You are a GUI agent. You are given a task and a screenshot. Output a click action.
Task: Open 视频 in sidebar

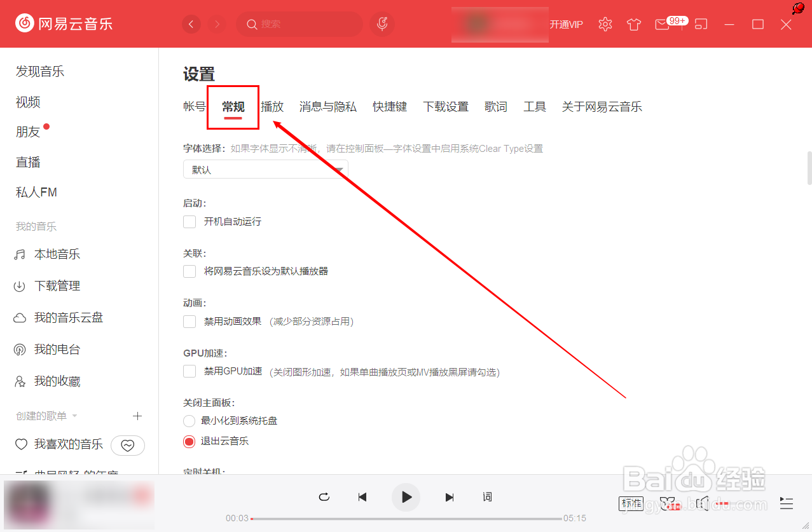[28, 102]
